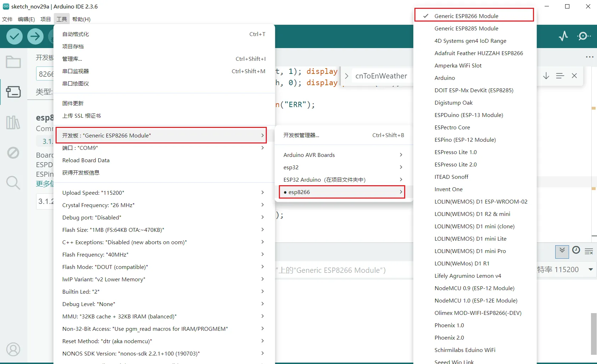Open the 文件 menu
The image size is (597, 364).
pos(7,19)
